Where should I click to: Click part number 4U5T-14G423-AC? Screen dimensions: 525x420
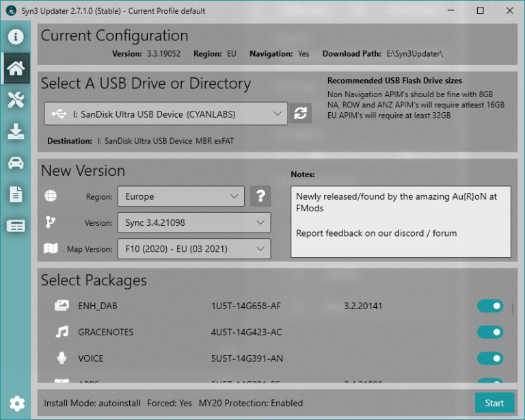246,332
